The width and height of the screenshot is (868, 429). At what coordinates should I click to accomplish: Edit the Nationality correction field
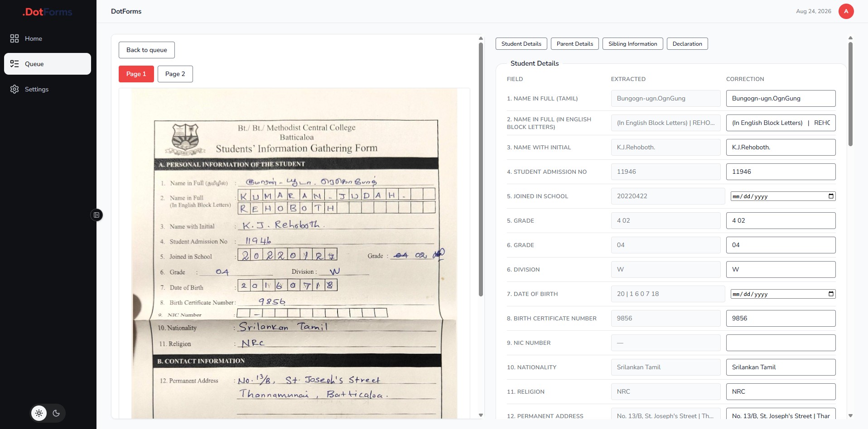click(x=781, y=367)
